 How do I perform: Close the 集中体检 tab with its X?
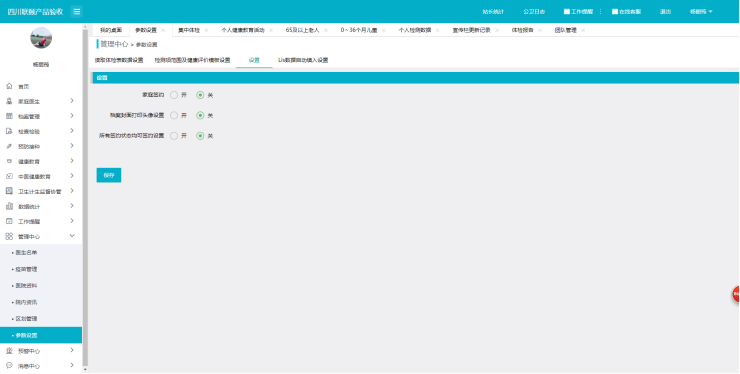click(x=206, y=30)
